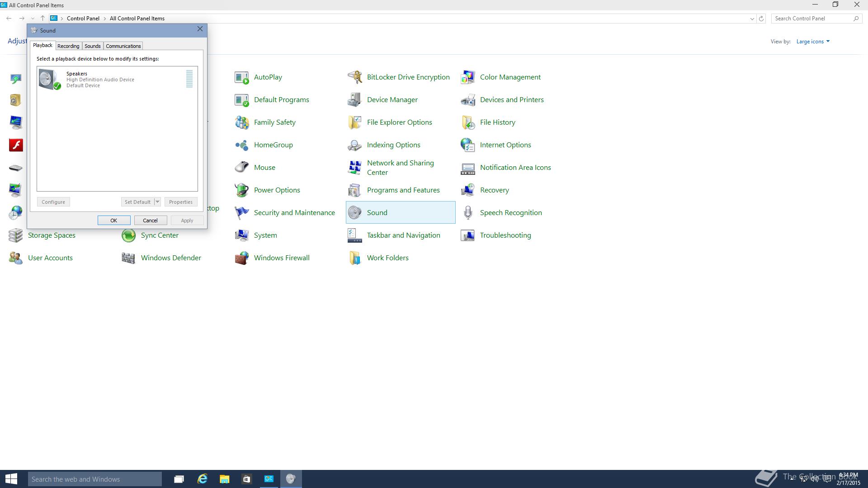Screen dimensions: 868x488
Task: Open Windows Firewall icon
Action: click(242, 258)
